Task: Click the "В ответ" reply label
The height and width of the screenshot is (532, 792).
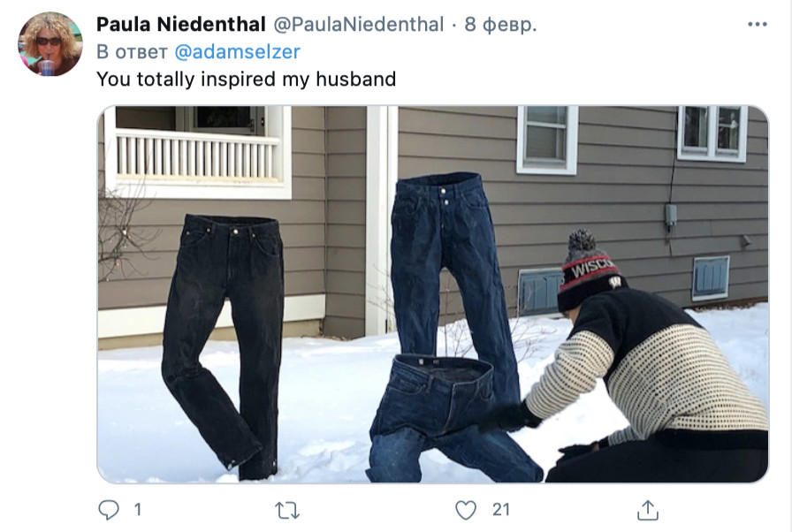Action: [x=132, y=51]
